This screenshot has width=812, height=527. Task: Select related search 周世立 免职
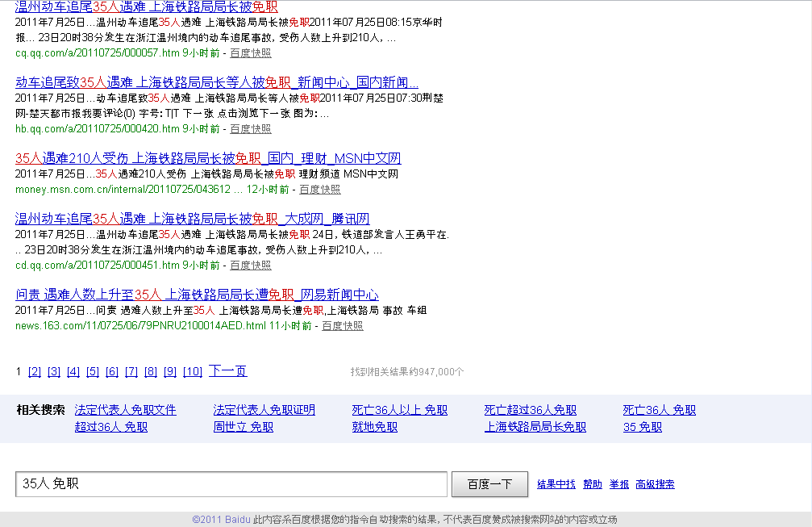244,427
